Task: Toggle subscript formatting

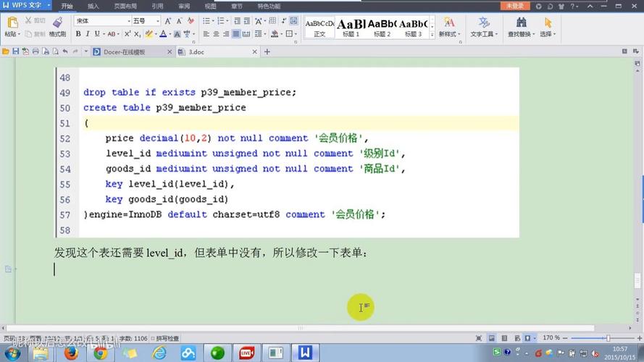Action: [x=137, y=34]
